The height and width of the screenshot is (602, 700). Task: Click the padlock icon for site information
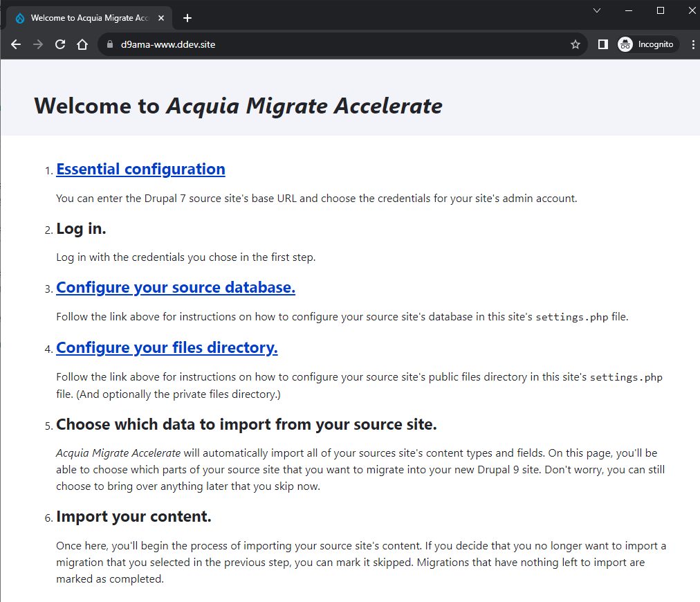tap(109, 44)
